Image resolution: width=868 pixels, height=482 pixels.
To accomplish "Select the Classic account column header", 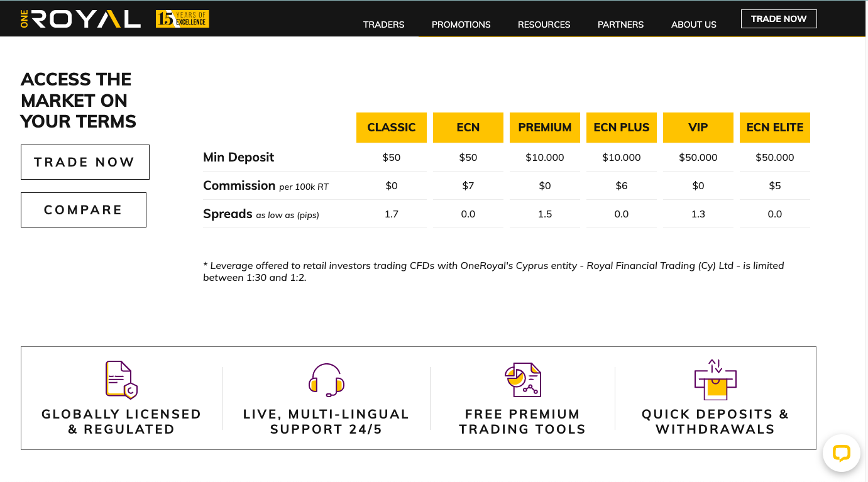I will point(391,128).
